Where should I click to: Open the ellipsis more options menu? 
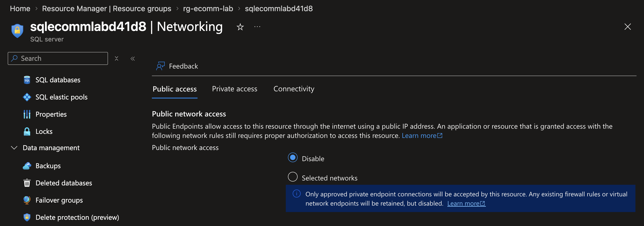click(257, 27)
